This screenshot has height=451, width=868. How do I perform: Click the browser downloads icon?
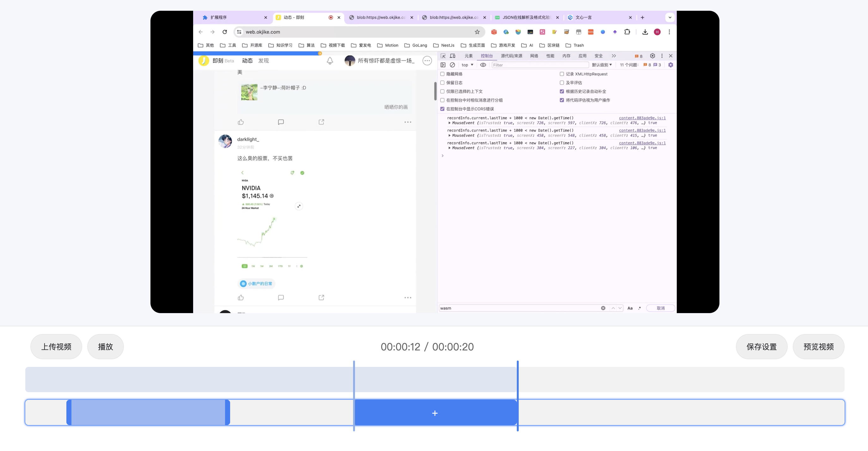(645, 32)
